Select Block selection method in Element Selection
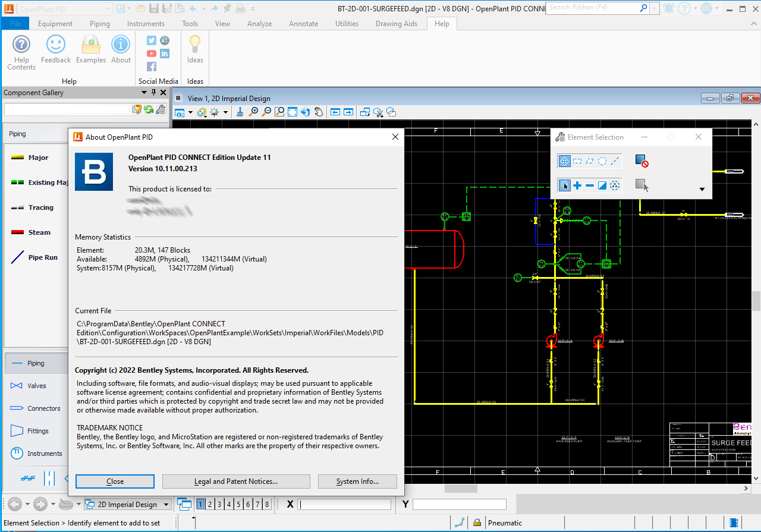Viewport: 761px width, 532px height. (x=577, y=161)
